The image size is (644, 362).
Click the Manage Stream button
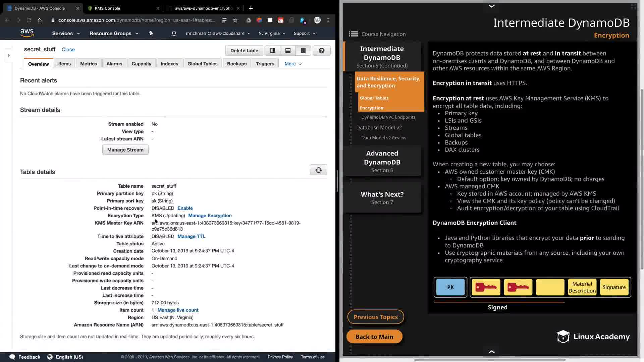point(125,150)
